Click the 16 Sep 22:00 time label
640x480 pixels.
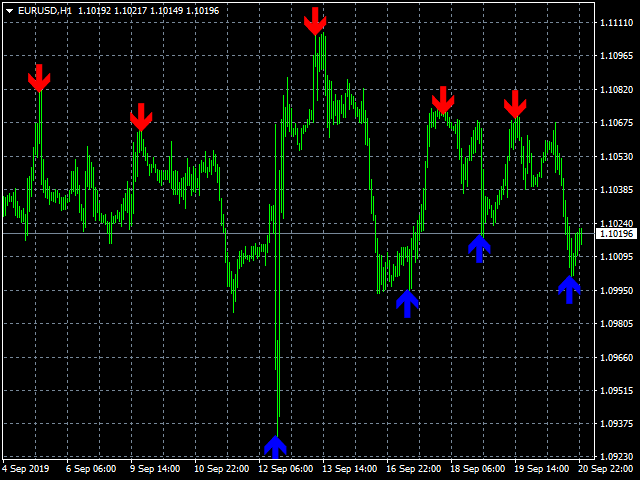tap(413, 469)
